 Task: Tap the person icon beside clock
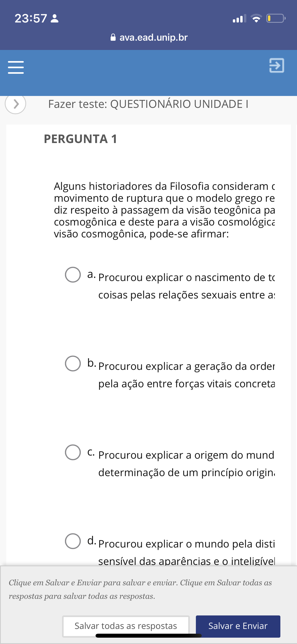point(54,19)
